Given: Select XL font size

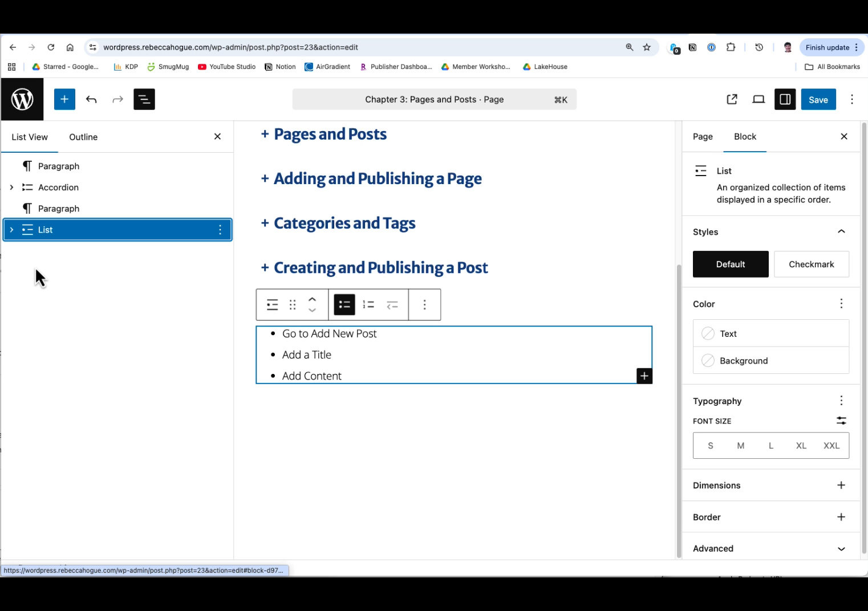Looking at the screenshot, I should tap(801, 446).
